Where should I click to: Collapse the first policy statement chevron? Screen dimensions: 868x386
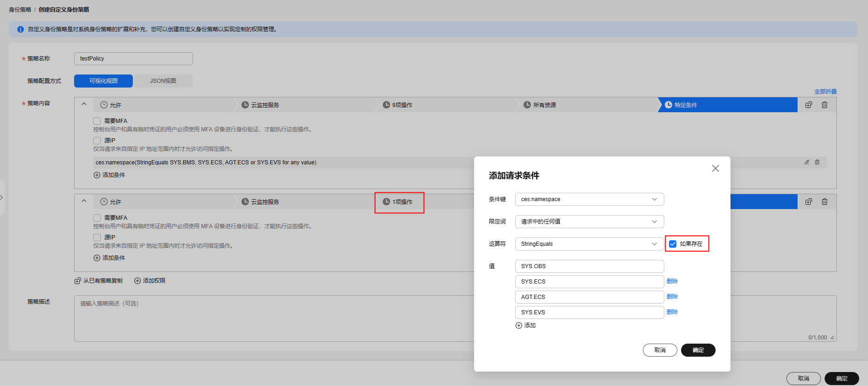tap(84, 104)
